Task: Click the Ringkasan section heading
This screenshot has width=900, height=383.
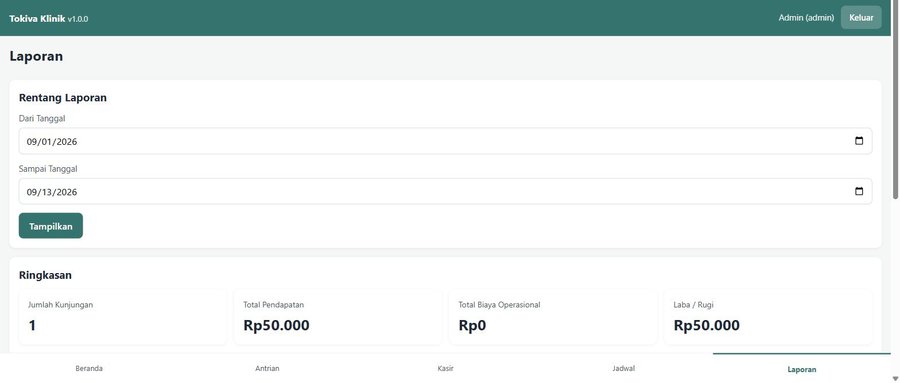Action: [45, 275]
